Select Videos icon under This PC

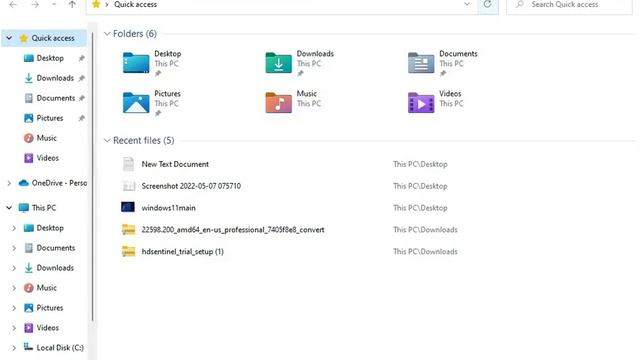29,328
